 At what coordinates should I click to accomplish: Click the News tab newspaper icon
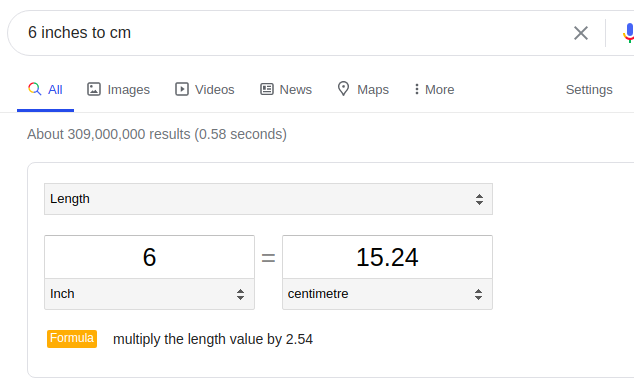pos(266,89)
